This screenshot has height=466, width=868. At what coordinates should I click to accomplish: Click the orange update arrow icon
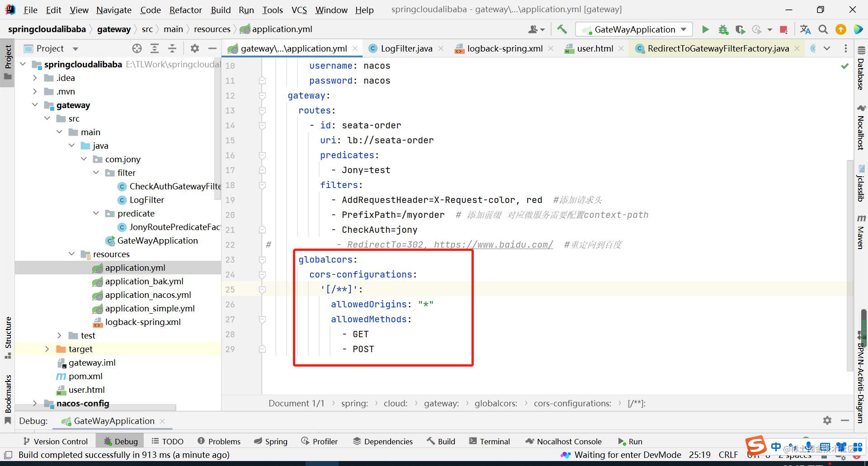[841, 29]
